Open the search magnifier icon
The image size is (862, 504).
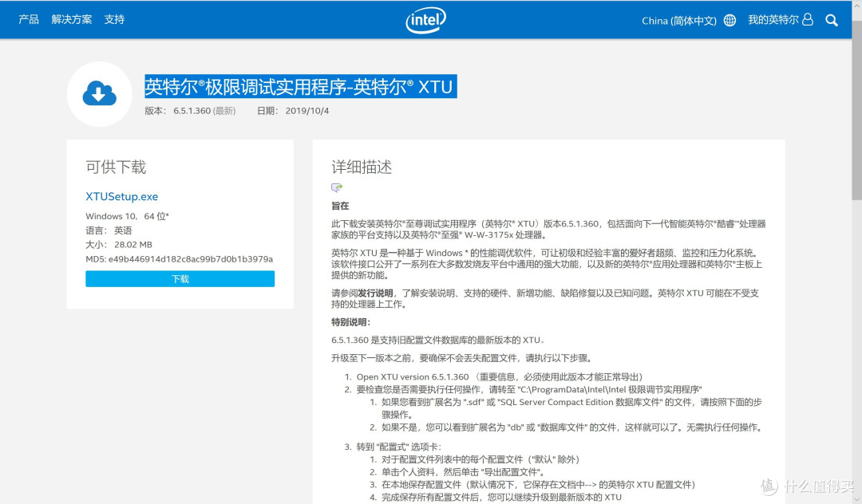click(832, 20)
